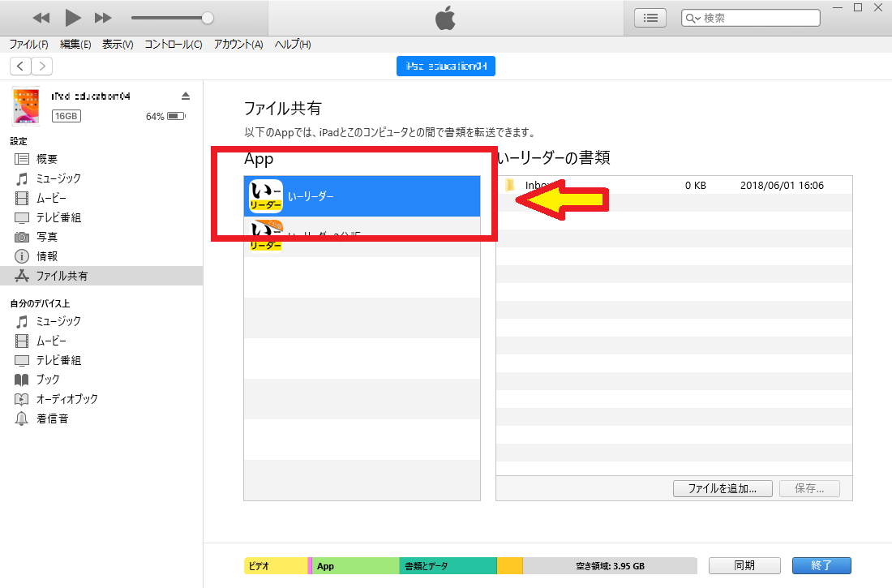Screen dimensions: 892x588
Task: Click the rewind playback button
Action: point(41,18)
